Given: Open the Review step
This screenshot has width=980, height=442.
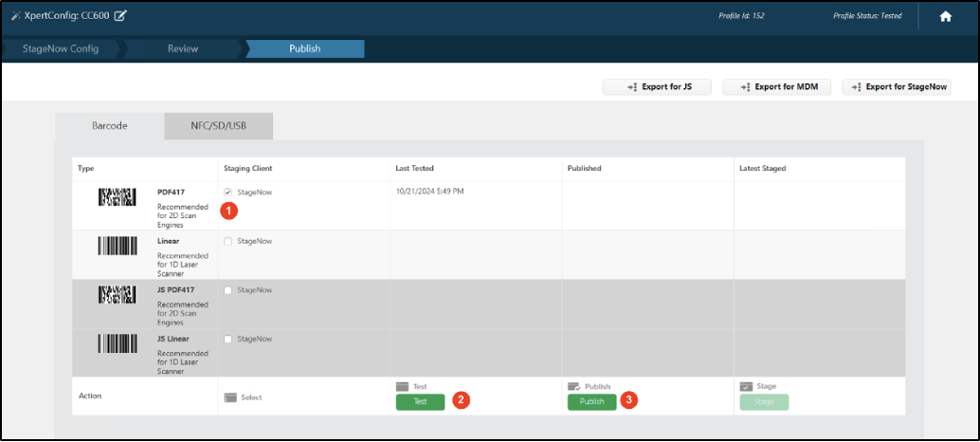Looking at the screenshot, I should (x=183, y=48).
